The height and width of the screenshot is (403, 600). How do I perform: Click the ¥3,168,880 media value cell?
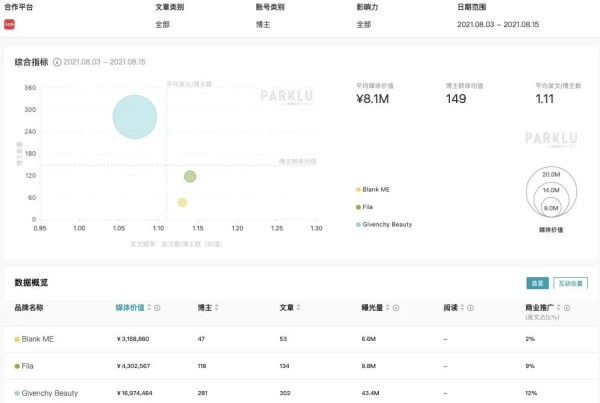point(133,339)
